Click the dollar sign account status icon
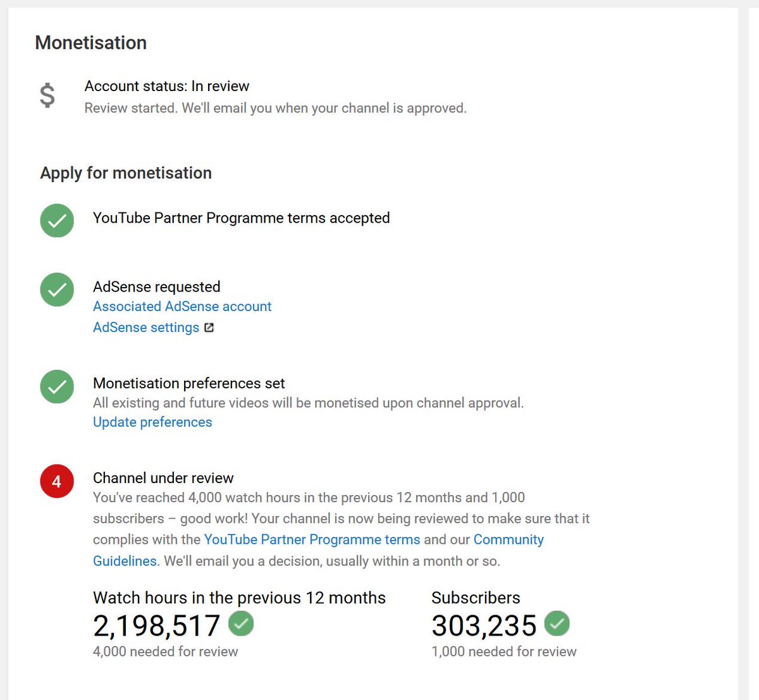Image resolution: width=759 pixels, height=700 pixels. [x=47, y=96]
